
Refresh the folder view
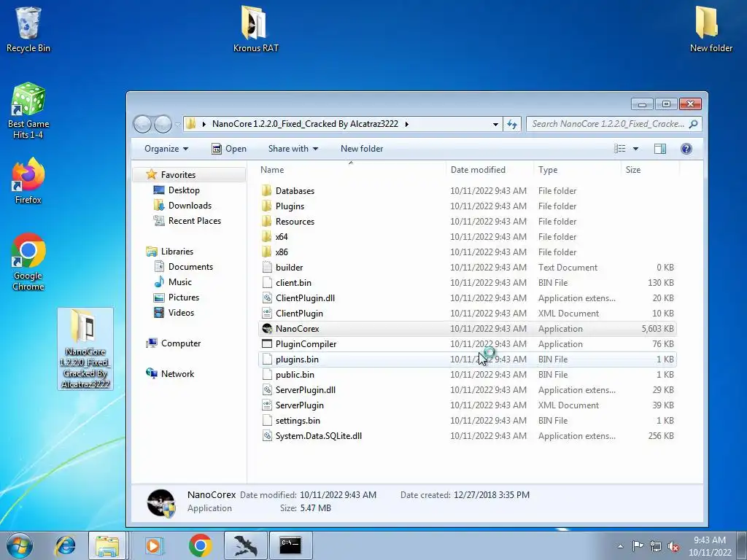(512, 124)
